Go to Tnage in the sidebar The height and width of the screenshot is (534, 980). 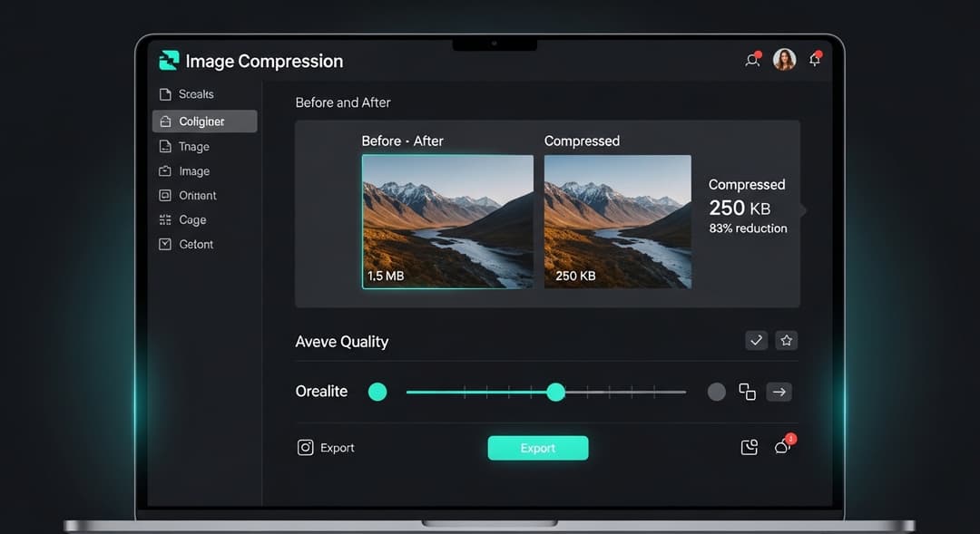(204, 147)
